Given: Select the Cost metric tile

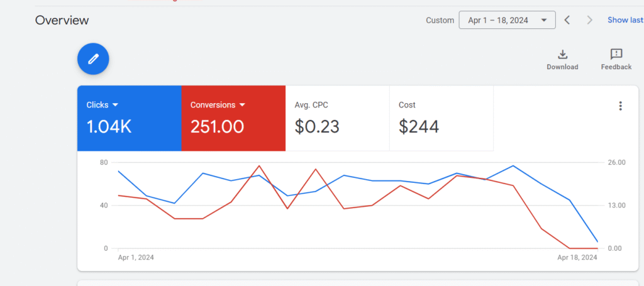Looking at the screenshot, I should (441, 118).
